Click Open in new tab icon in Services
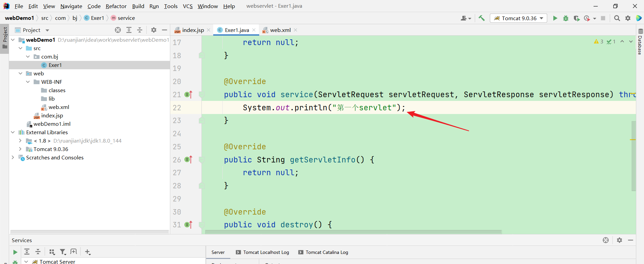The image size is (644, 264). [x=74, y=252]
